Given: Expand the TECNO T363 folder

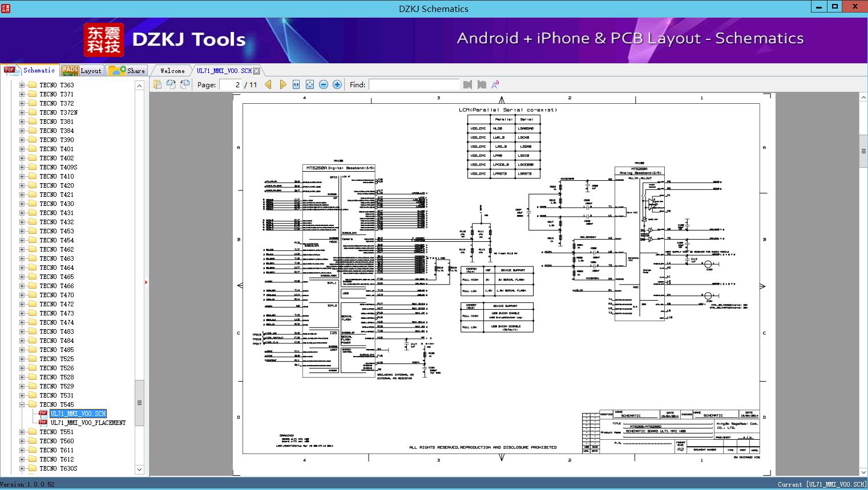Looking at the screenshot, I should [x=22, y=85].
